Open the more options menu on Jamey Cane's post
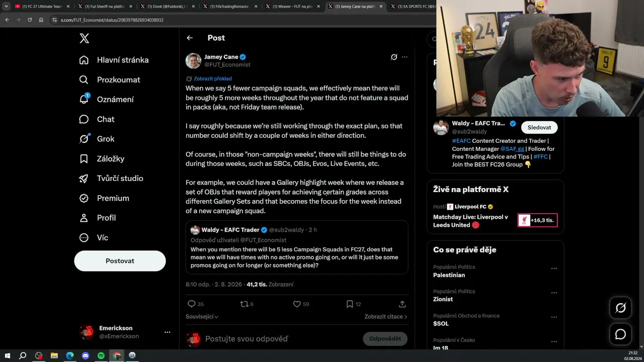 (405, 57)
